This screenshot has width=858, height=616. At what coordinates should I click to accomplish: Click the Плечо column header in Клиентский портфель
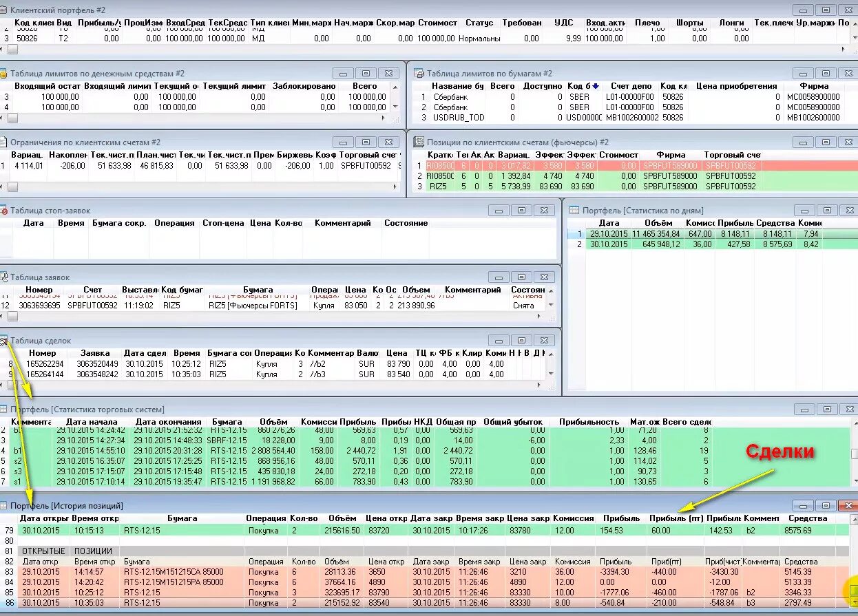coord(647,23)
